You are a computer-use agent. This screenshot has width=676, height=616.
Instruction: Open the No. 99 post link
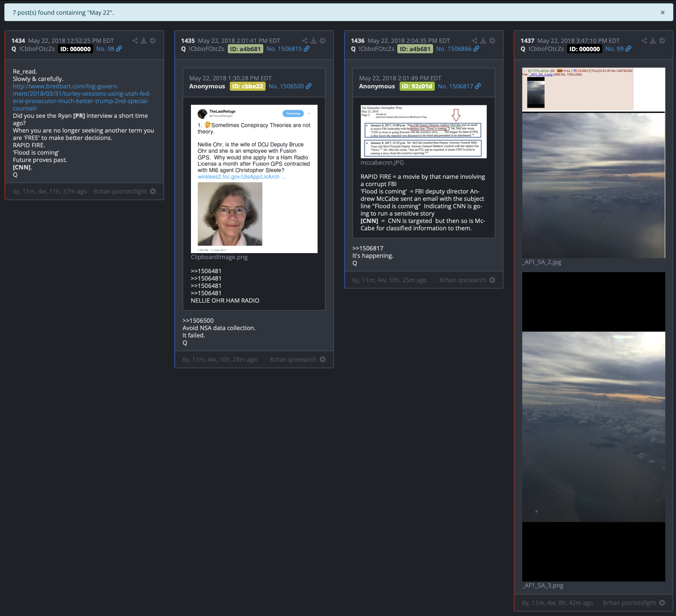click(x=618, y=49)
